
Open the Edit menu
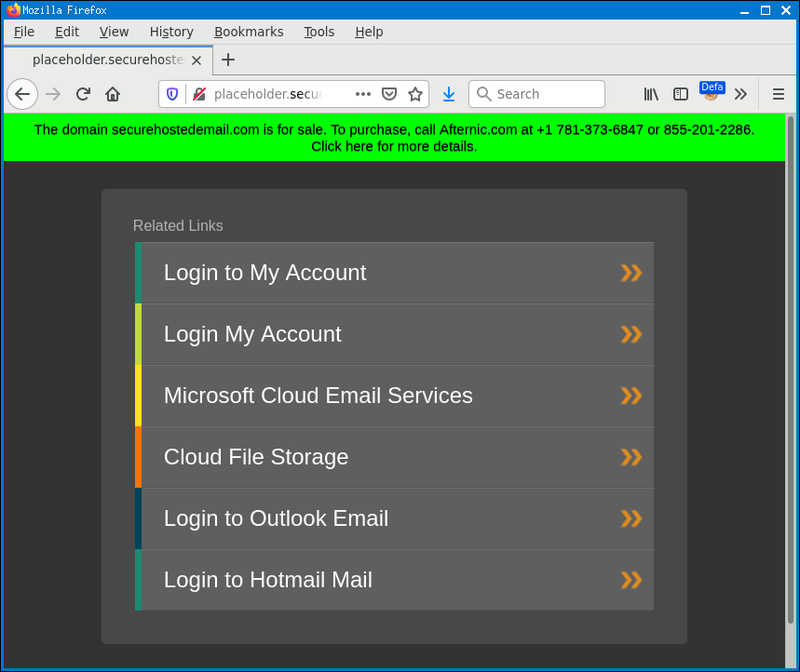click(67, 32)
